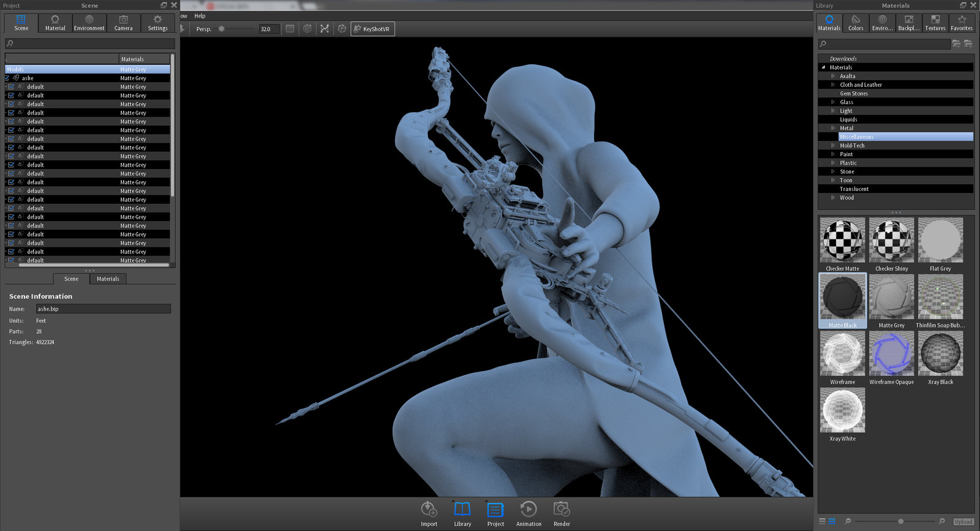Click the add folder icon beside the Library search
The image size is (980, 531).
tap(956, 43)
